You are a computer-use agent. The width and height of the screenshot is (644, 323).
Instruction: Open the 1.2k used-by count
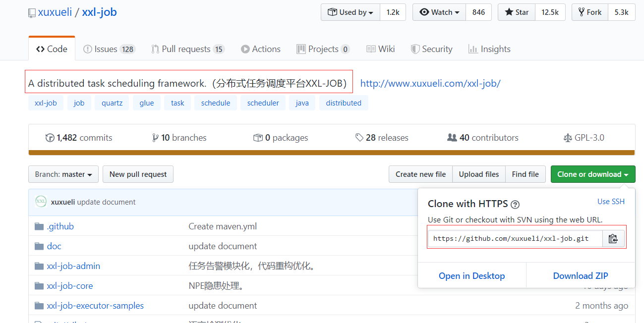(393, 12)
